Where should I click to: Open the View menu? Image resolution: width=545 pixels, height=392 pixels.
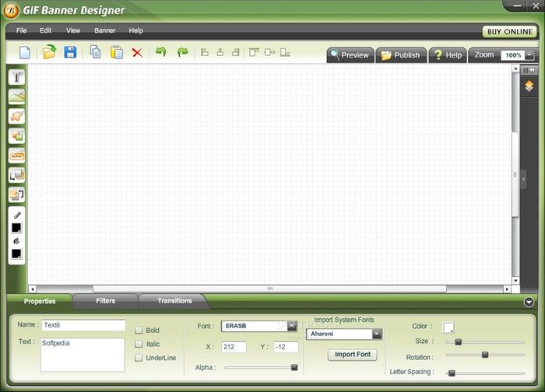click(73, 30)
